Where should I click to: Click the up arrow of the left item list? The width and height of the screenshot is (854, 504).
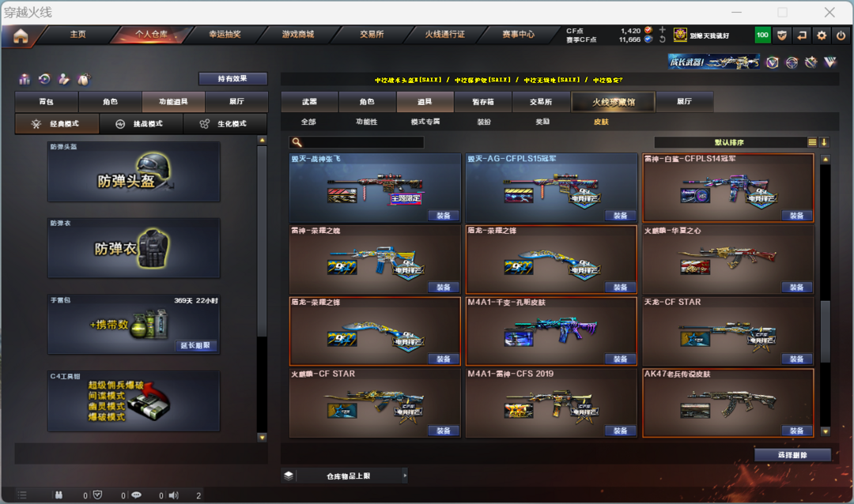click(x=262, y=141)
